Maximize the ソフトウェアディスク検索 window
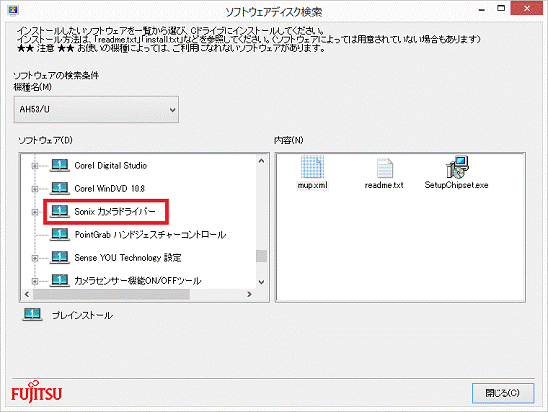The height and width of the screenshot is (412, 548). (501, 8)
